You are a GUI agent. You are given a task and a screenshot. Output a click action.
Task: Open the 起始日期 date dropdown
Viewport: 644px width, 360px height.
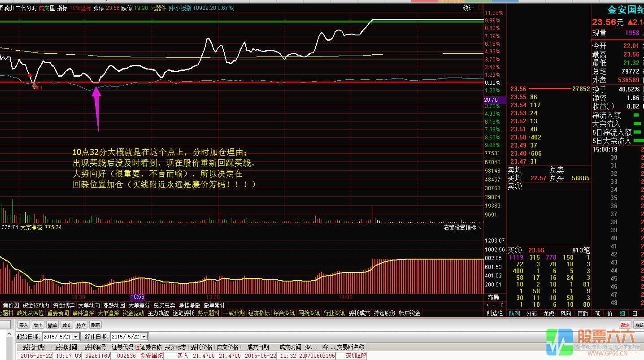75,337
